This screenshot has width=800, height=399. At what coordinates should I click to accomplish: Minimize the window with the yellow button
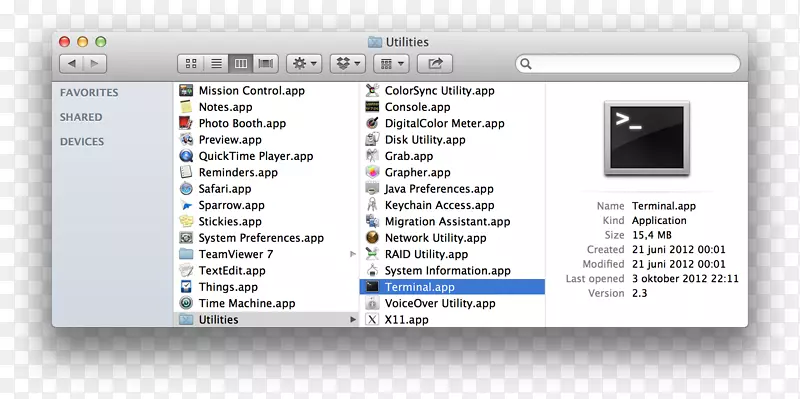83,42
